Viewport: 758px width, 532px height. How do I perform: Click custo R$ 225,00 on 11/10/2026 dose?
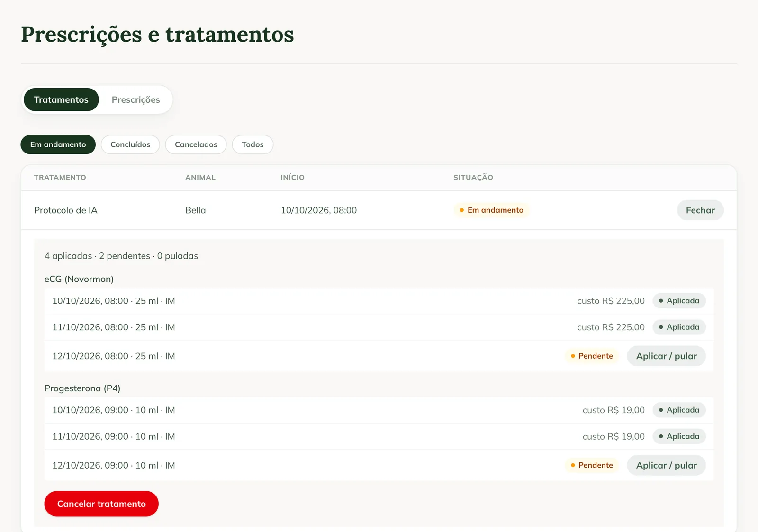[x=611, y=327]
